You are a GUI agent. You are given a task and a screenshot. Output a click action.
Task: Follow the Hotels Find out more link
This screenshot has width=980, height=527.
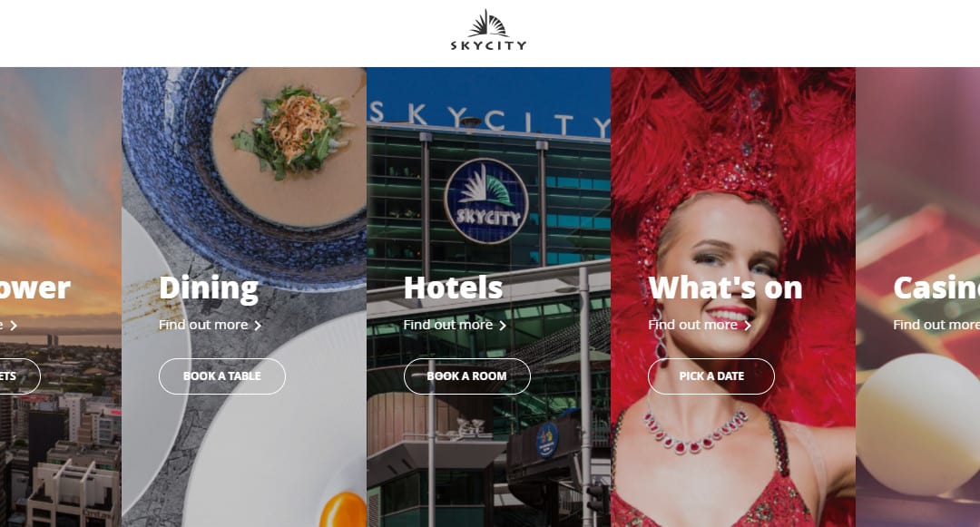[448, 325]
